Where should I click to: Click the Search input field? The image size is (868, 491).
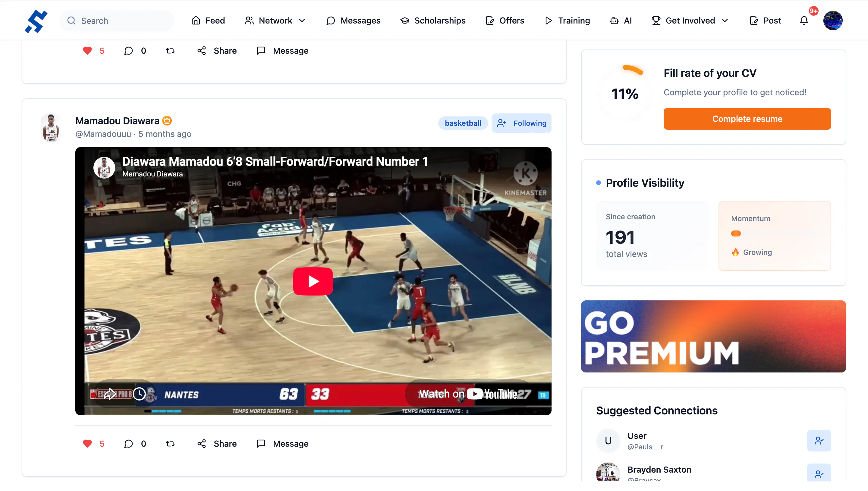pos(117,21)
